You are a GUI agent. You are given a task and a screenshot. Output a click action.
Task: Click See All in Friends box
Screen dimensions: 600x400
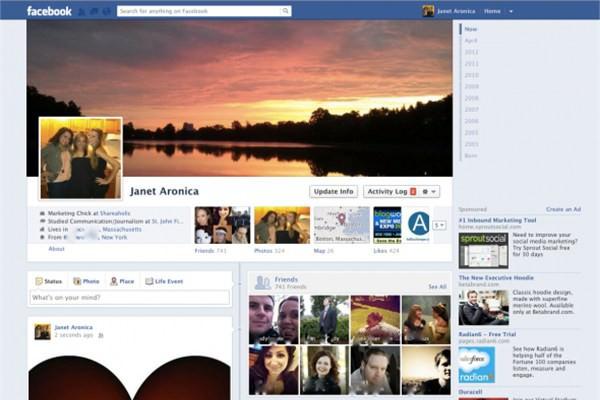pyautogui.click(x=437, y=287)
